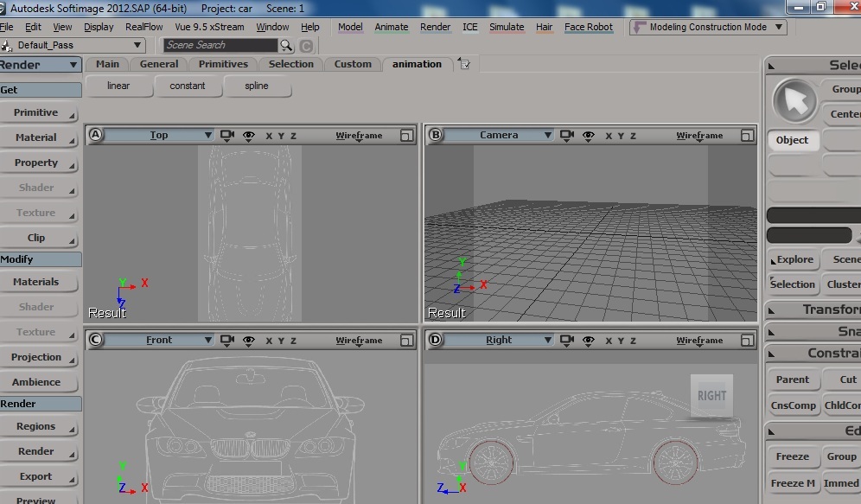This screenshot has height=504, width=861.
Task: Toggle the eye icon in the Front viewport
Action: coord(249,341)
